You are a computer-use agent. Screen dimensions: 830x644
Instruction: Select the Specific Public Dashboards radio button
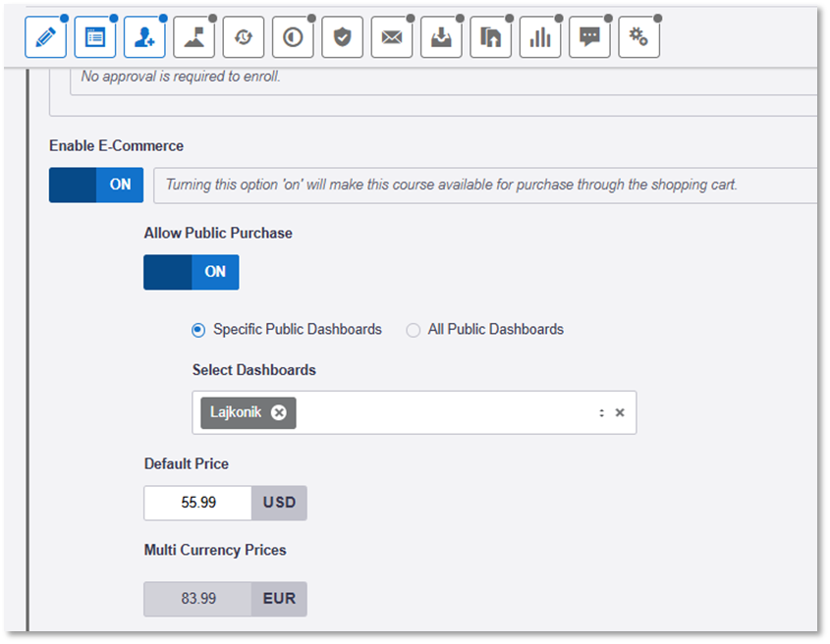[198, 330]
